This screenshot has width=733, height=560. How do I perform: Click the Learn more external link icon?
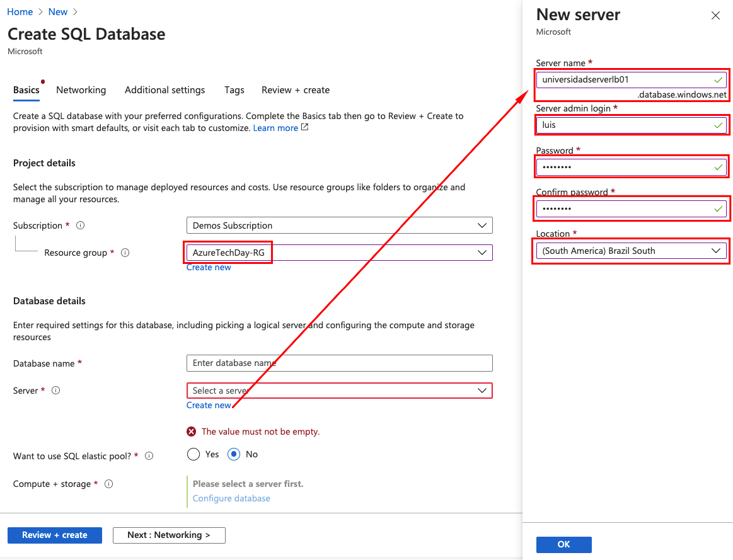(304, 128)
